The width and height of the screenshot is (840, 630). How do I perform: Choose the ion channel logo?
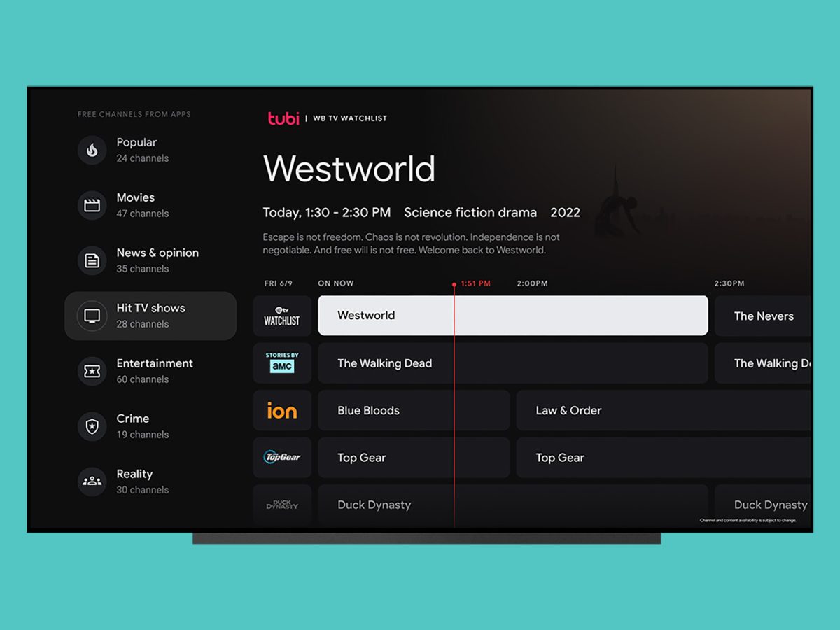281,411
